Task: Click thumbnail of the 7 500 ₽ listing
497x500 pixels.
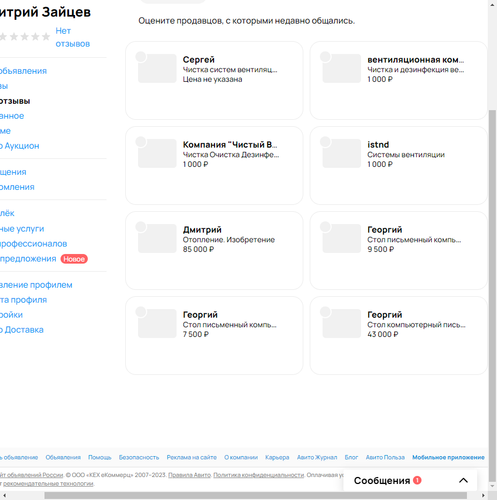Action: [157, 323]
